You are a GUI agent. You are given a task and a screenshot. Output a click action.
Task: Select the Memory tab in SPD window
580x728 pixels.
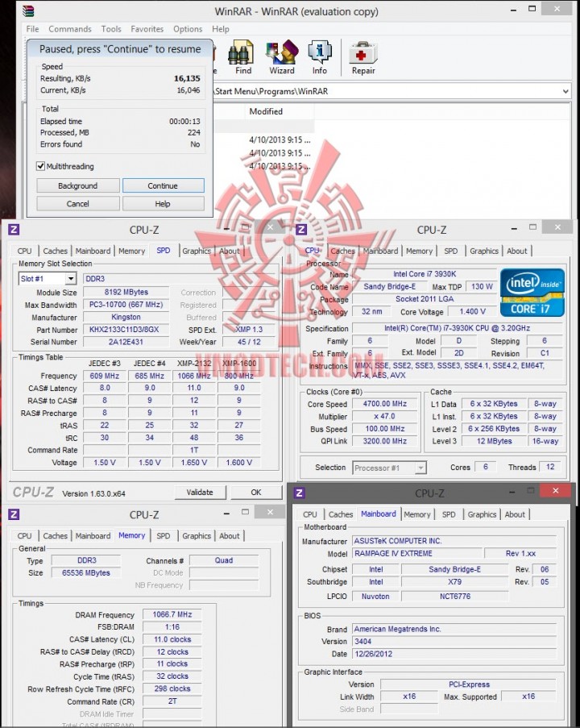click(132, 251)
